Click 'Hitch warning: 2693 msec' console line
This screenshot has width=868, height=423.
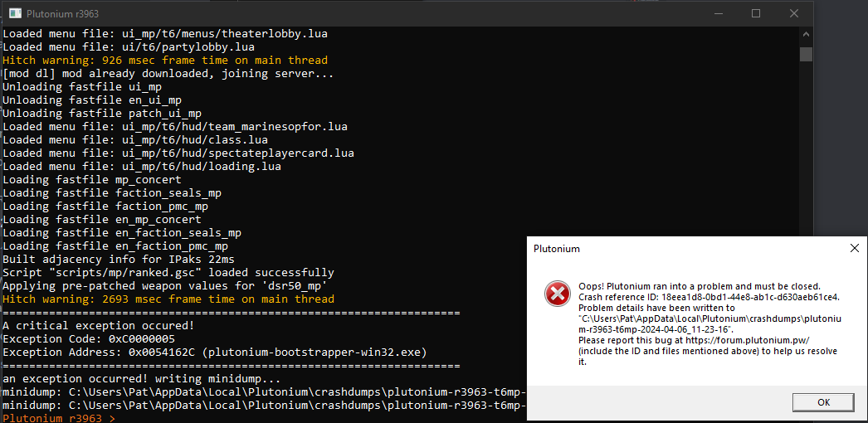coord(168,299)
